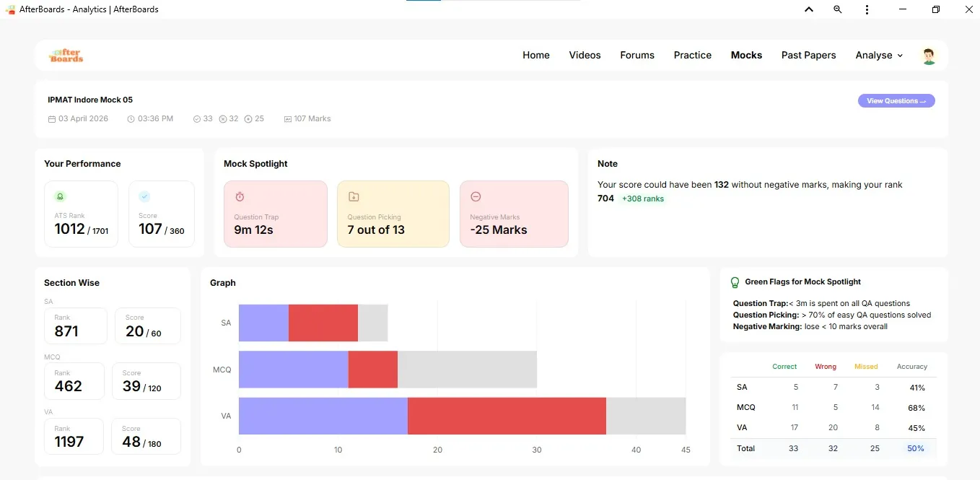
Task: Click the AfterBoards app icon in title bar
Action: point(10,9)
